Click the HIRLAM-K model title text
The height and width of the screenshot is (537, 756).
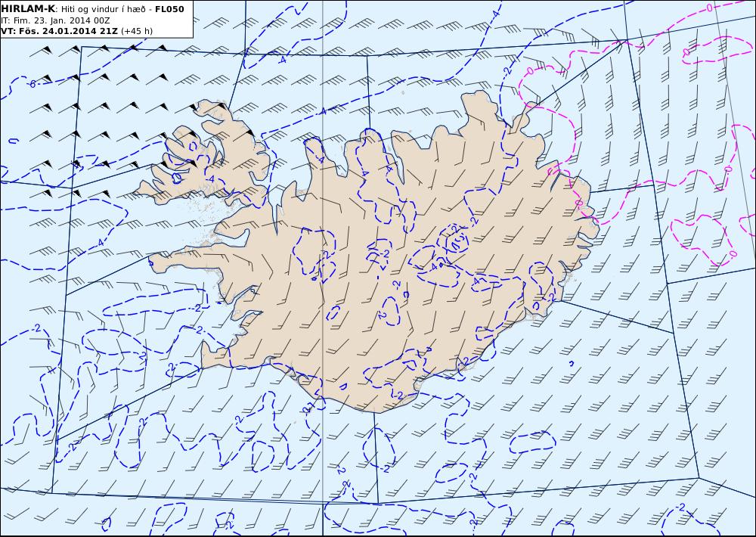(x=28, y=9)
